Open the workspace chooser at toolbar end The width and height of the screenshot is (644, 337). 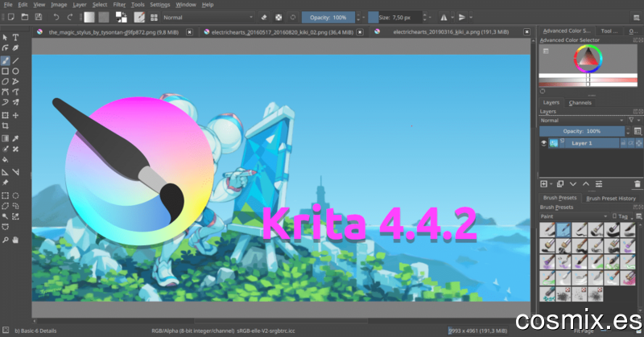636,17
